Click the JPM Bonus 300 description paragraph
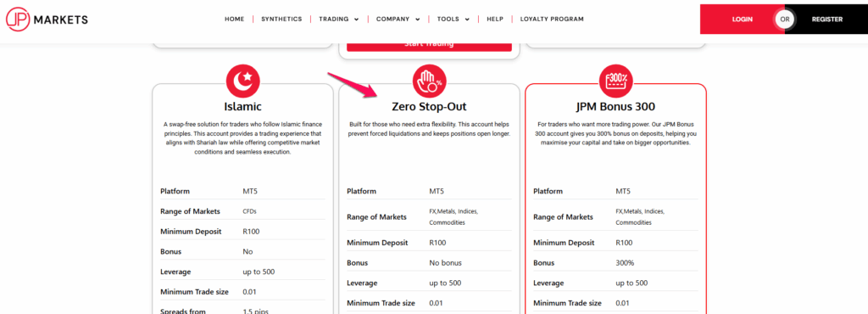 [x=616, y=133]
